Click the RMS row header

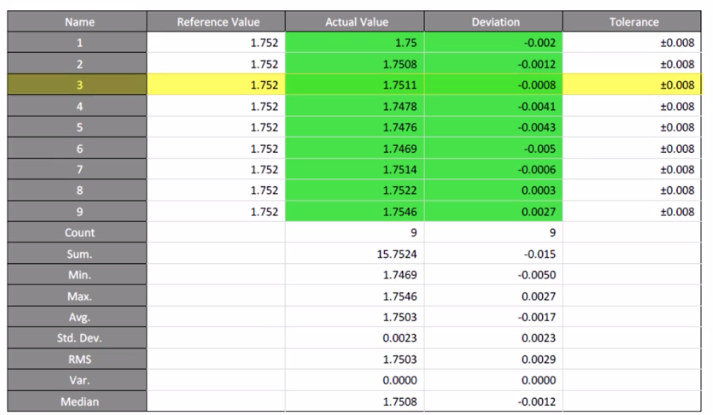click(77, 360)
